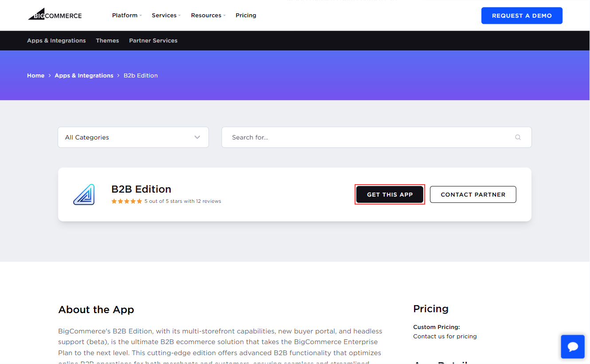Expand the Platform menu

pos(127,15)
